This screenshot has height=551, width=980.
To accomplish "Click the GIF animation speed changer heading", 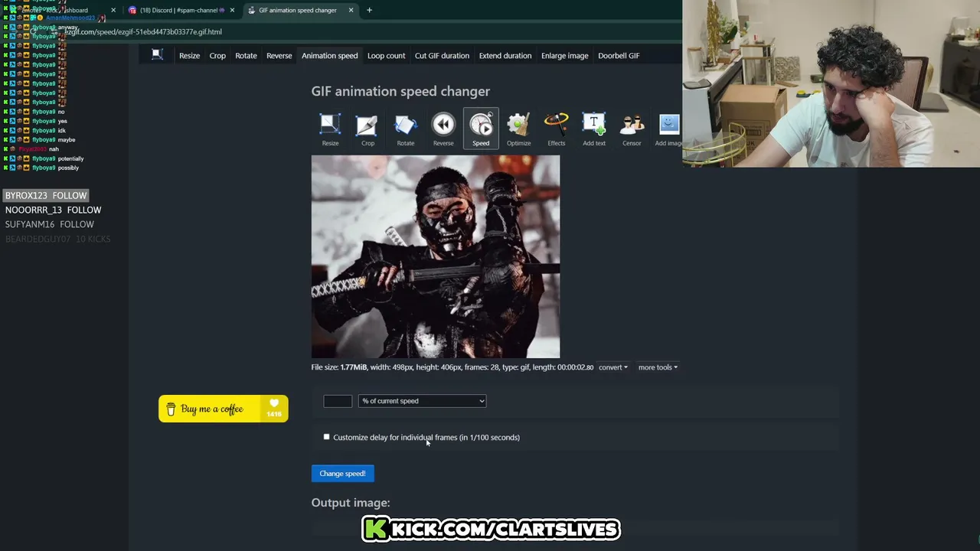I will (x=400, y=91).
